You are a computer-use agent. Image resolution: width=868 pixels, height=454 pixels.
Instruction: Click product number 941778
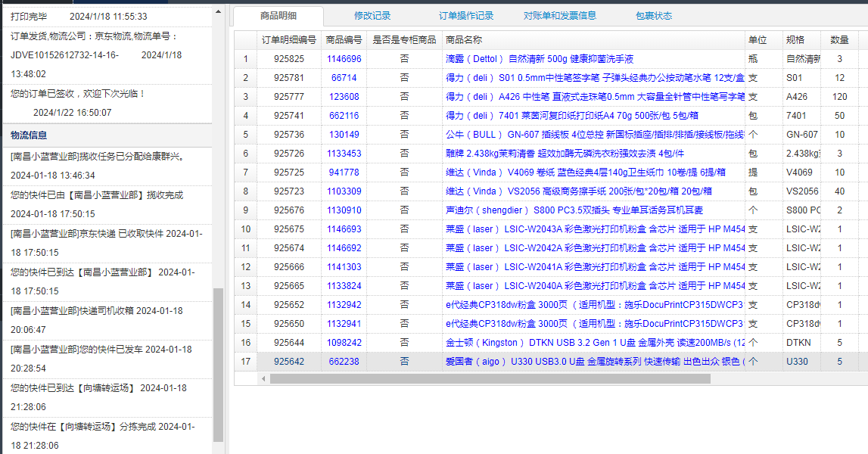point(344,173)
